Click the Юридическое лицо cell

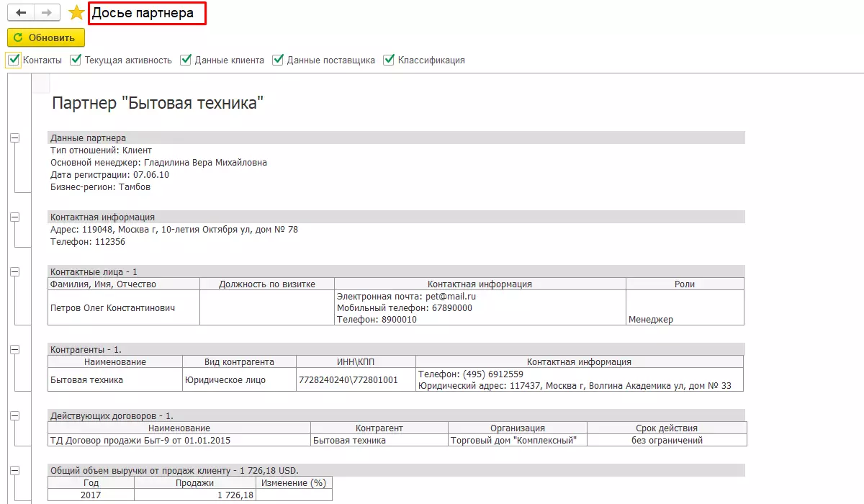[x=239, y=379]
